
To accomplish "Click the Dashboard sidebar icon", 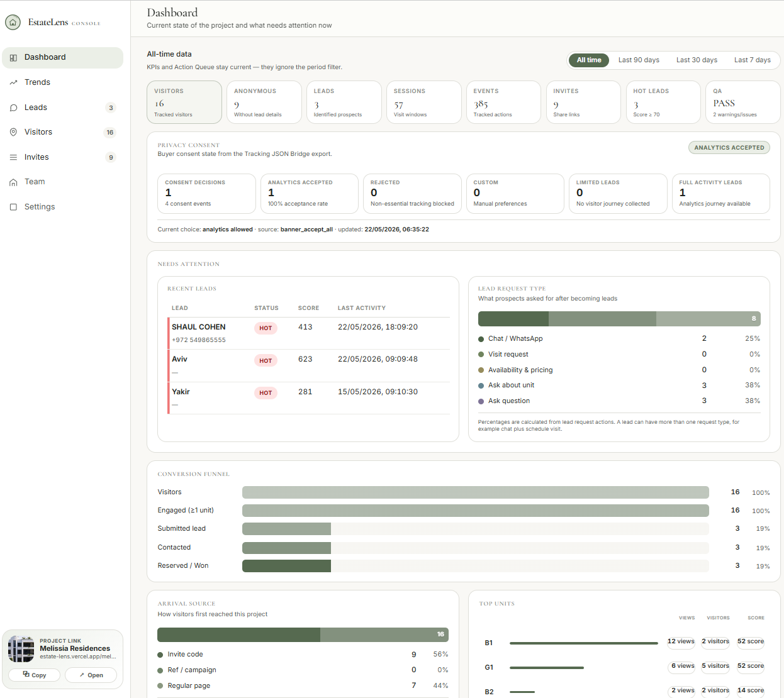I will tap(13, 57).
